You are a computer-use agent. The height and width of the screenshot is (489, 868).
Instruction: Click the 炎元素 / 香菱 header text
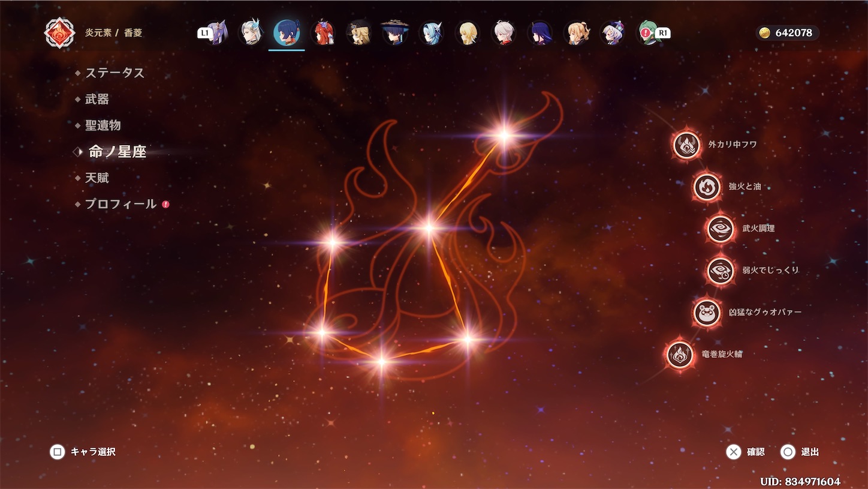114,33
